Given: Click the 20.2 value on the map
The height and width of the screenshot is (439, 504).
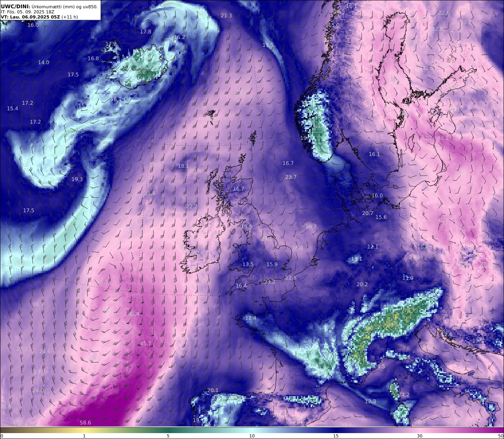Looking at the screenshot, I should click(362, 284).
